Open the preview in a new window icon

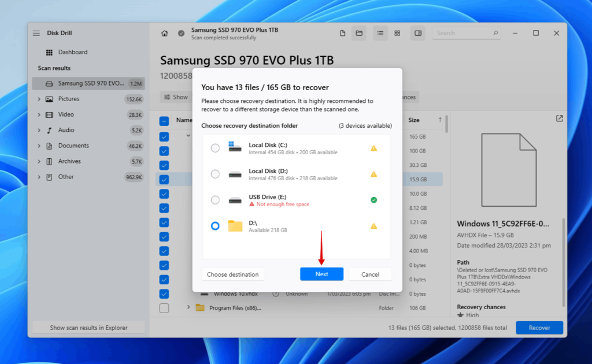[x=559, y=118]
